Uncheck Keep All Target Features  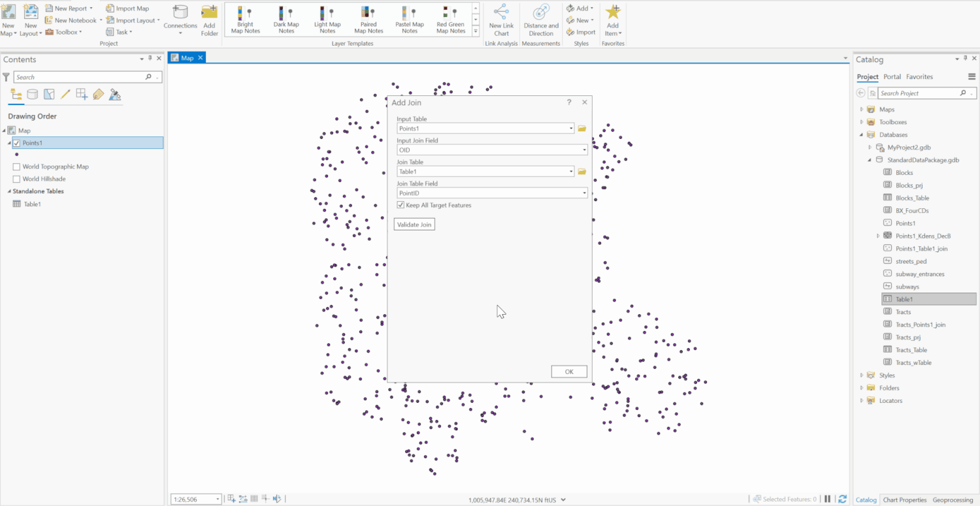click(400, 205)
